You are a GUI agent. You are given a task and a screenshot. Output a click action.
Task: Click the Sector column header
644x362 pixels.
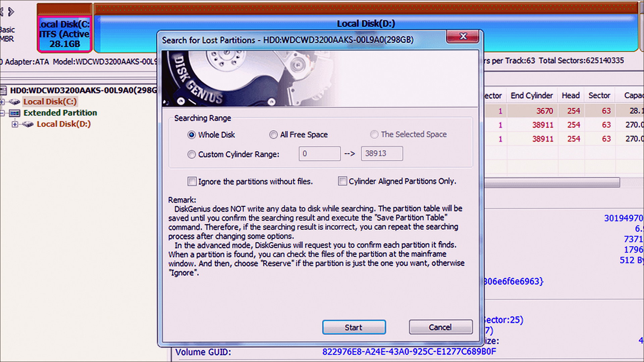599,96
